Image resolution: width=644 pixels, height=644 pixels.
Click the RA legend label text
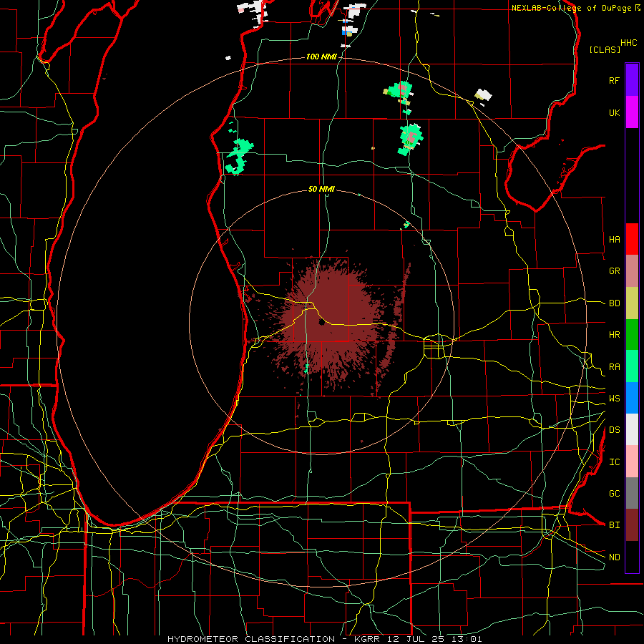coord(614,367)
